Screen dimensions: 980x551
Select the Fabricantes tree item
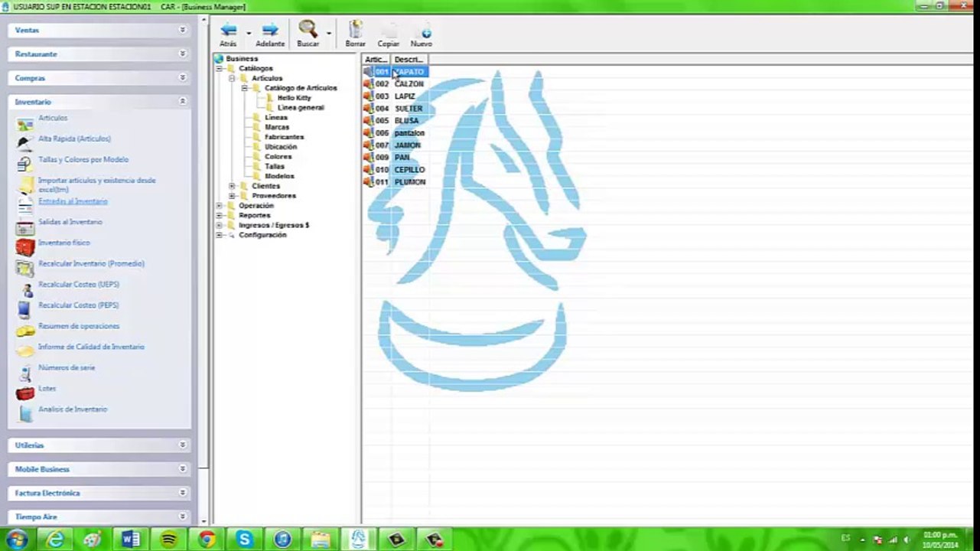[x=284, y=137]
